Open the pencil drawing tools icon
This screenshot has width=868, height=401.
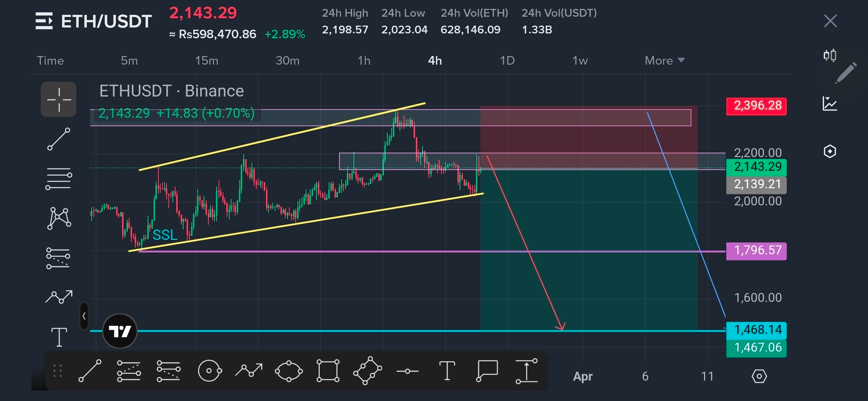(x=846, y=73)
